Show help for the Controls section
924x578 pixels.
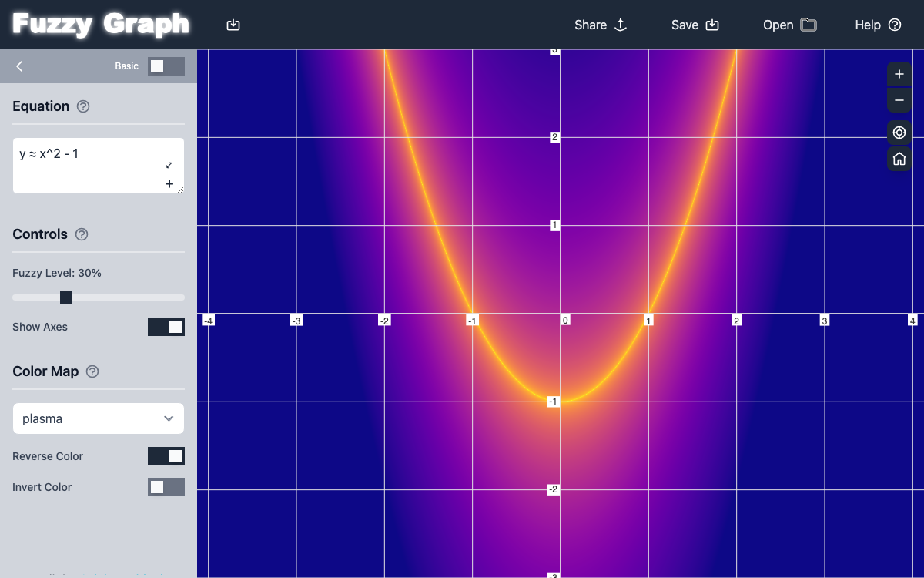(82, 234)
